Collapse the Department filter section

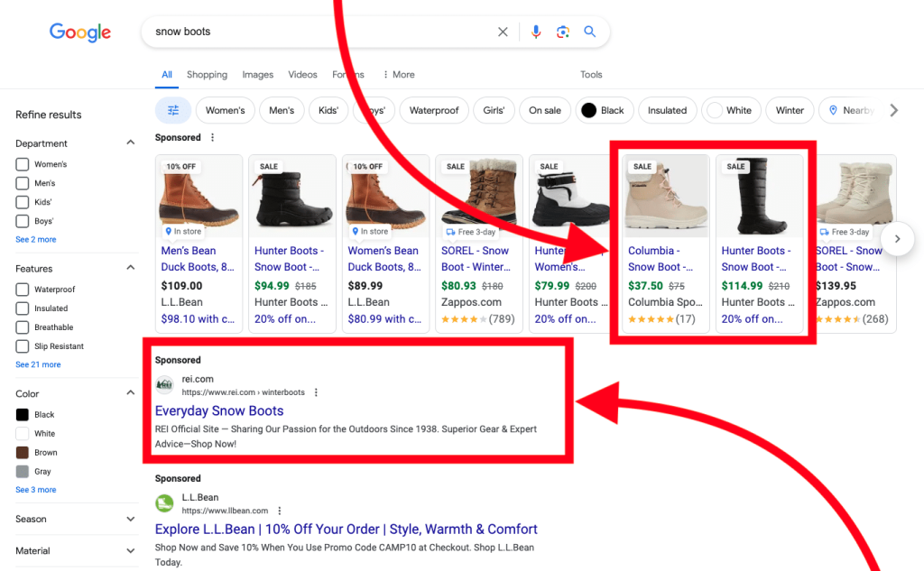coord(130,143)
